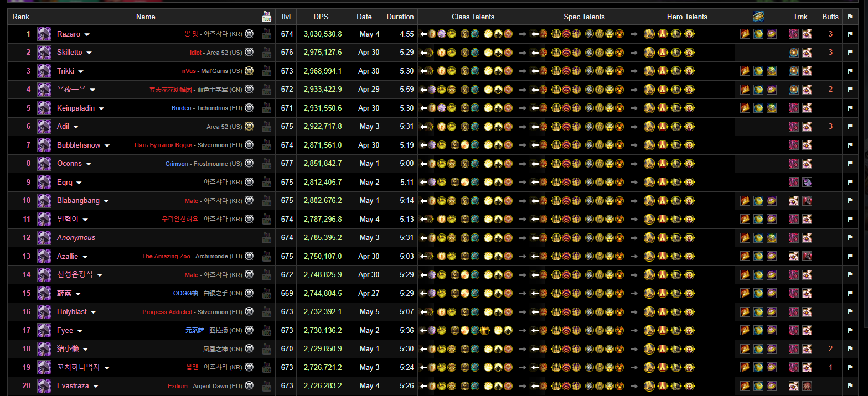868x396 pixels.
Task: Click the second trinket icon in Skilletto's row
Action: click(x=807, y=53)
